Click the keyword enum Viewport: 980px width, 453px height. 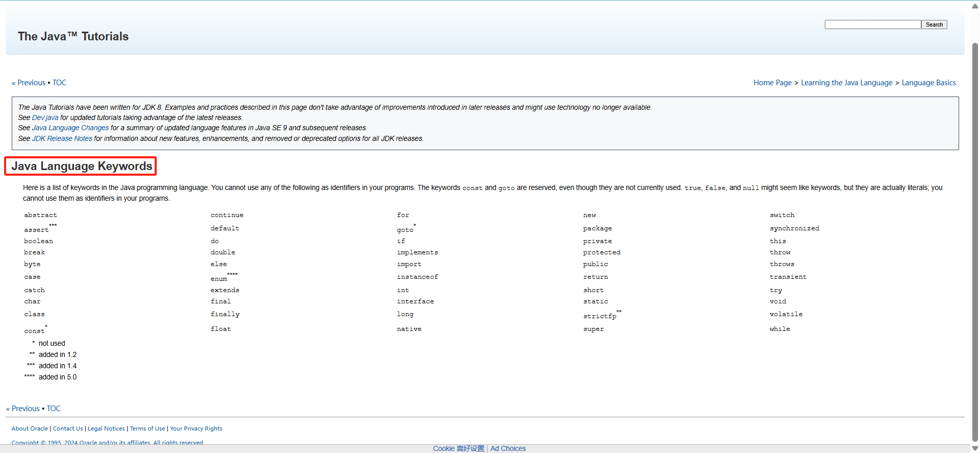point(219,279)
